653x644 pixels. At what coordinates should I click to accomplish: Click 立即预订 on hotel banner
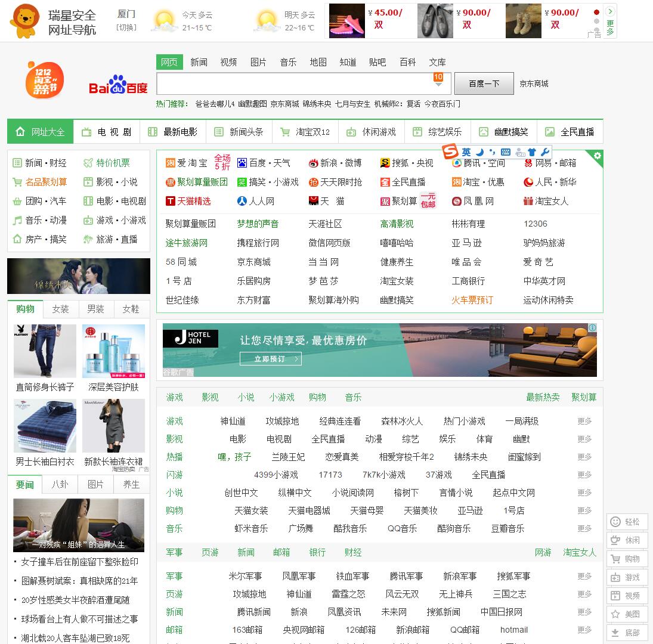(x=271, y=359)
